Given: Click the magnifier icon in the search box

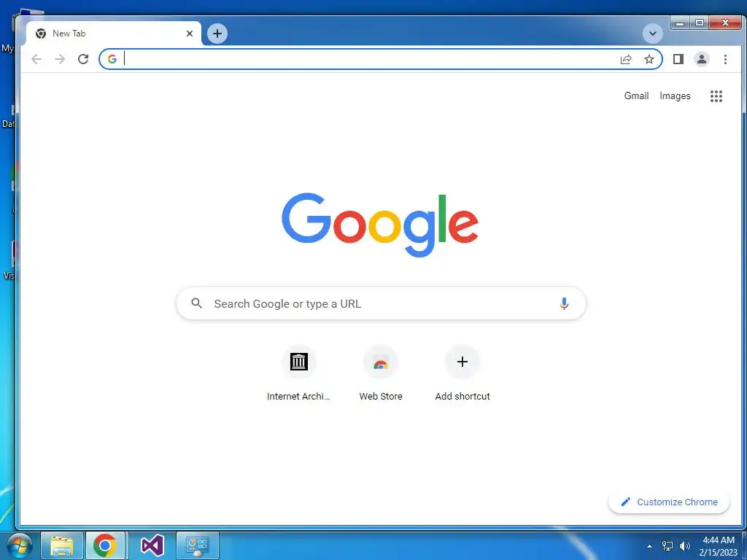Looking at the screenshot, I should 197,303.
